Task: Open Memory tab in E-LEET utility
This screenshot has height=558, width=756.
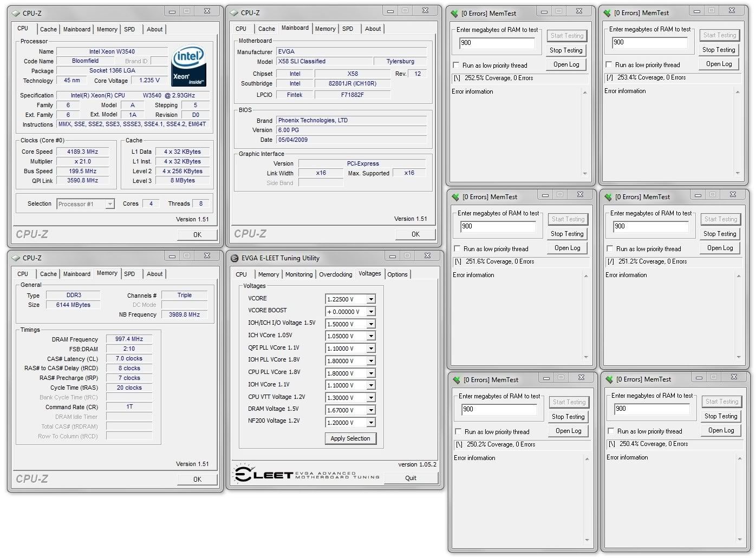Action: point(268,274)
